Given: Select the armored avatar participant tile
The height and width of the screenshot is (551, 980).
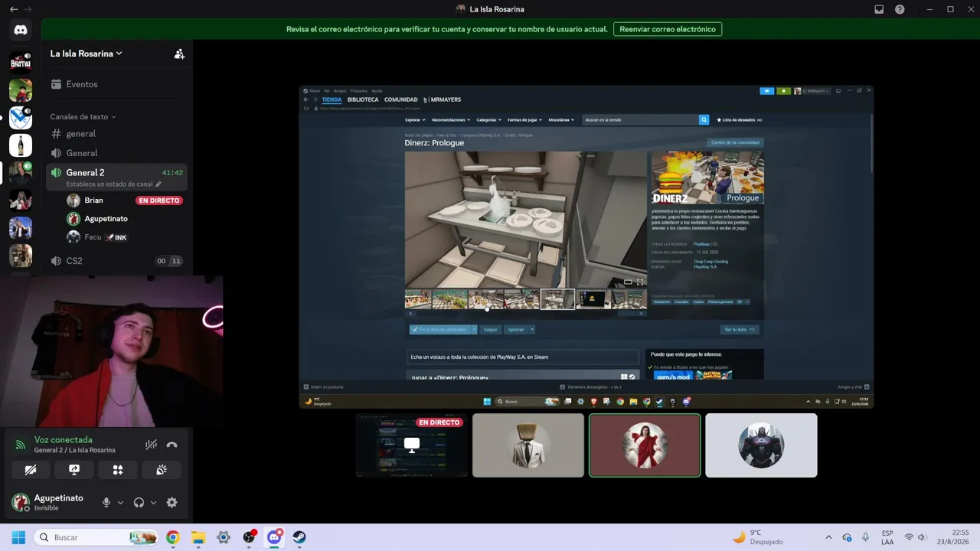Looking at the screenshot, I should click(x=761, y=445).
